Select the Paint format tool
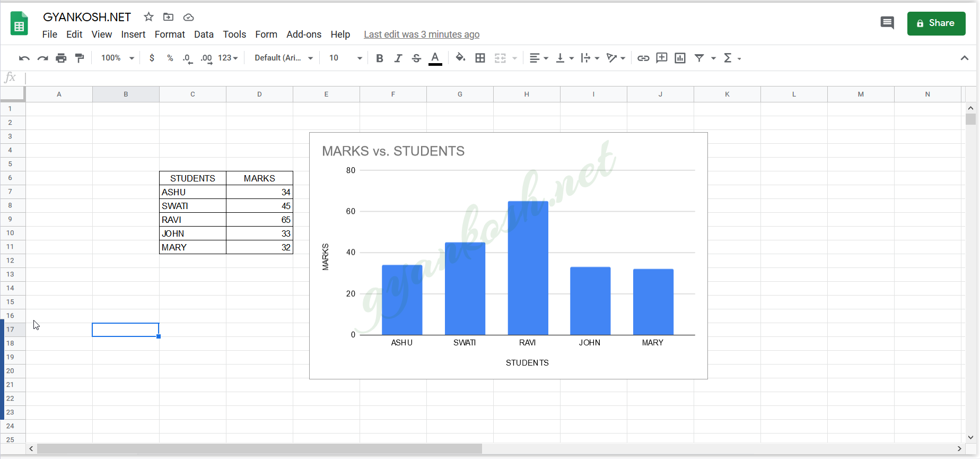Image resolution: width=980 pixels, height=459 pixels. [80, 58]
